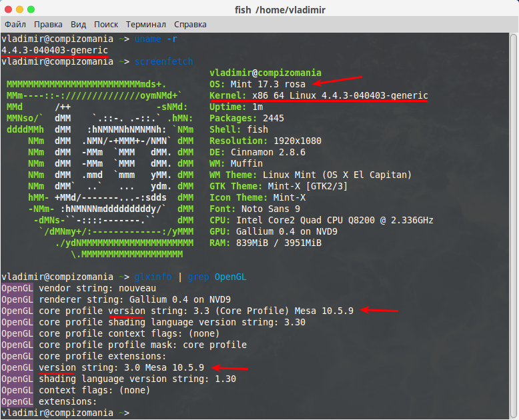Image resolution: width=519 pixels, height=420 pixels.
Task: Click the 'OS: Mint 17.3 rosa' line
Action: [257, 84]
